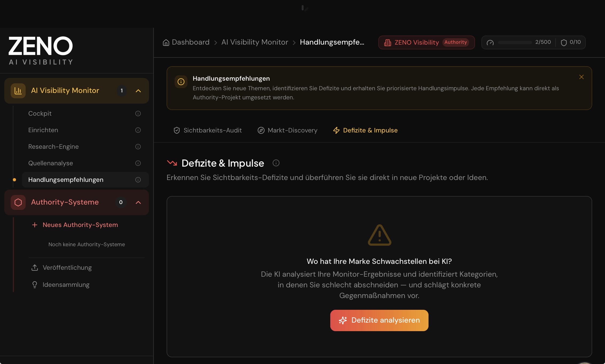The image size is (605, 364).
Task: Click the AI Visibility Monitor bar-chart icon
Action: (x=18, y=91)
